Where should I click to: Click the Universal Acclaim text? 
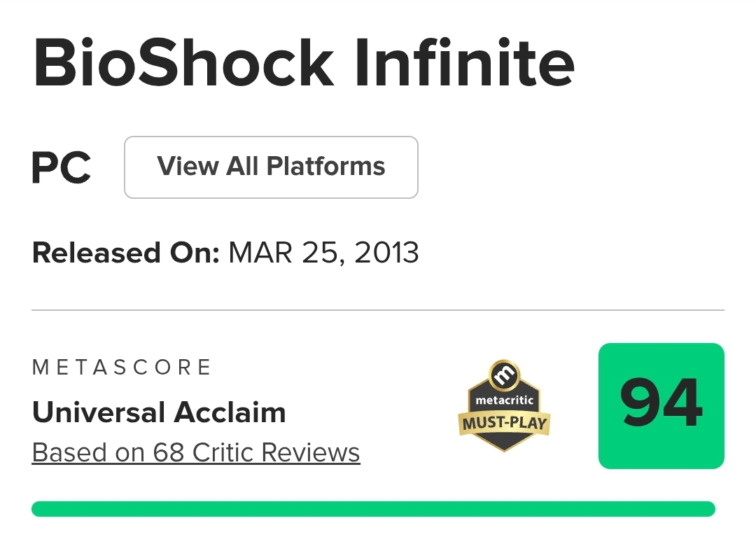[159, 412]
